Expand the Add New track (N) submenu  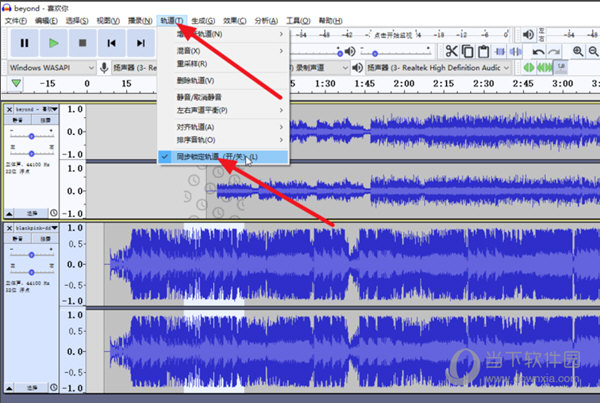click(223, 34)
